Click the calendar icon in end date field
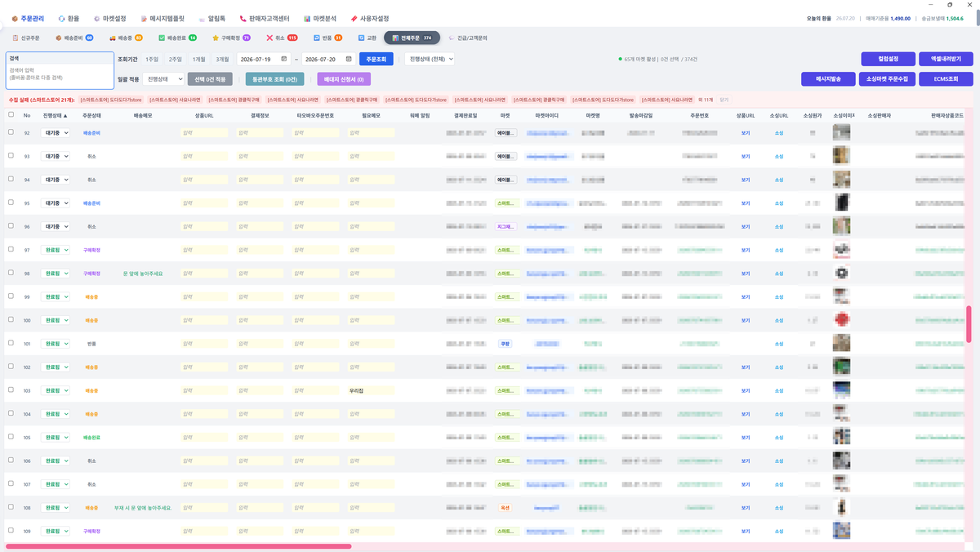980x552 pixels. 349,59
